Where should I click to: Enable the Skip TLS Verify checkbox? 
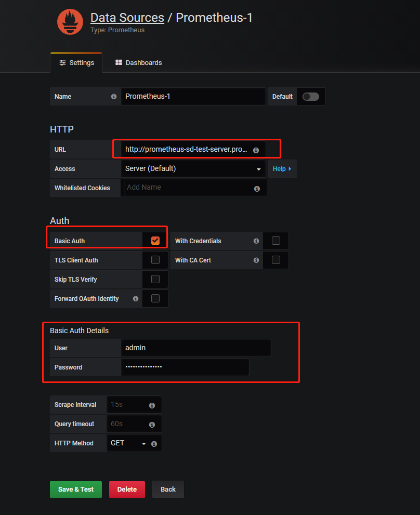pyautogui.click(x=155, y=279)
